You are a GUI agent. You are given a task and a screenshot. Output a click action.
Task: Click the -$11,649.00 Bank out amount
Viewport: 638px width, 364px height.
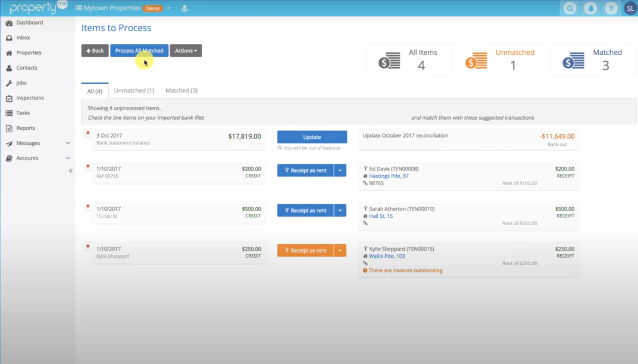point(557,136)
